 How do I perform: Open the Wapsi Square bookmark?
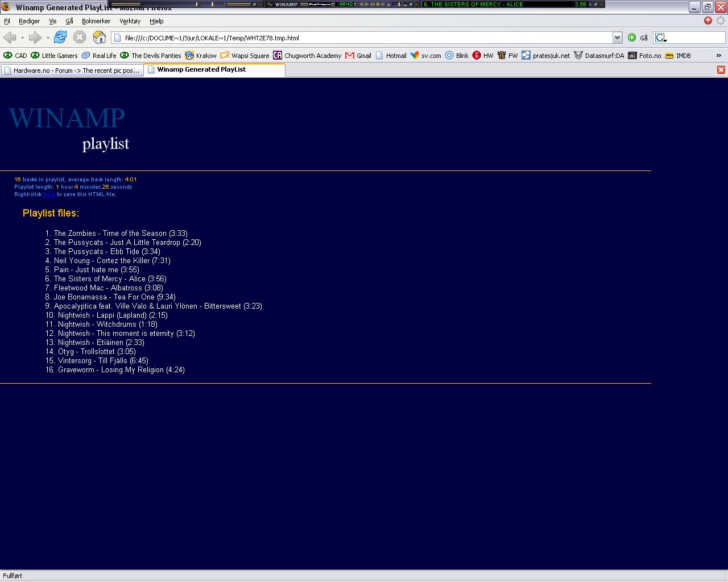pyautogui.click(x=245, y=56)
